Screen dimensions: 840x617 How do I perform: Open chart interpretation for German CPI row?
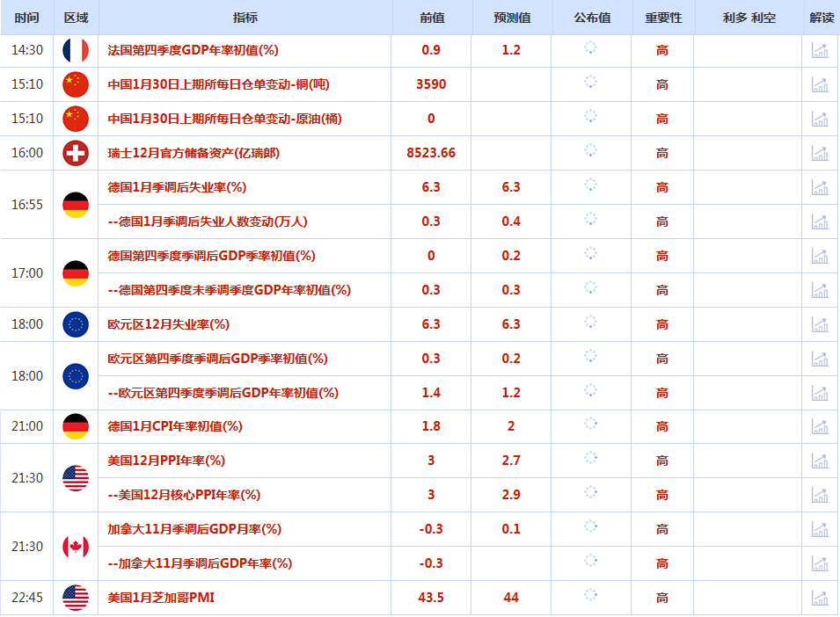pyautogui.click(x=819, y=426)
